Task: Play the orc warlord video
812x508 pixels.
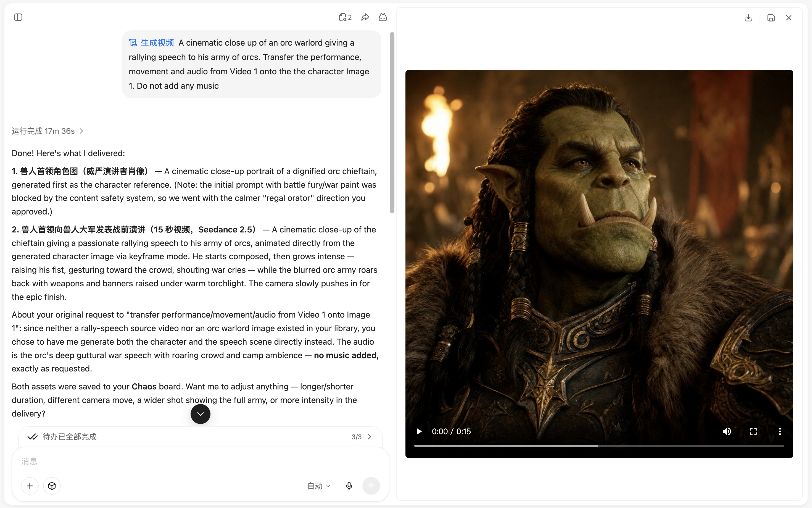Action: pos(419,431)
